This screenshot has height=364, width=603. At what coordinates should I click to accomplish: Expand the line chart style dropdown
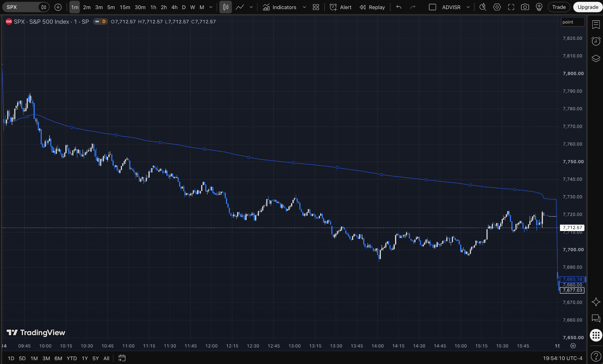tap(251, 7)
